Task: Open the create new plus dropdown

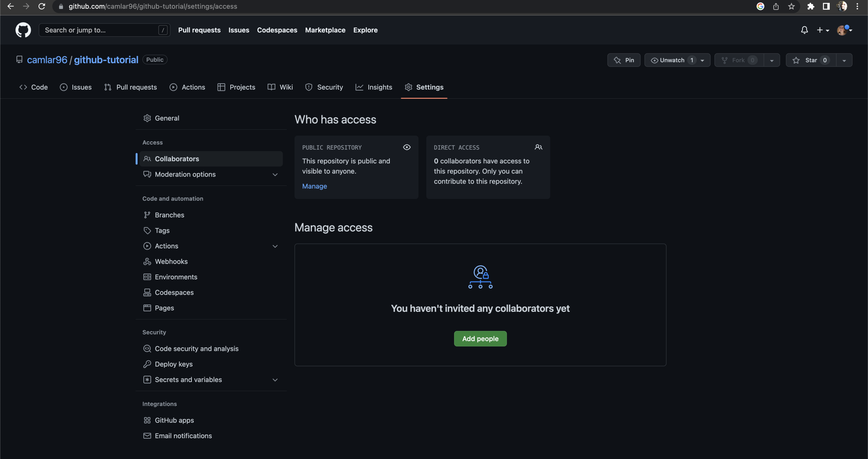Action: pos(823,30)
